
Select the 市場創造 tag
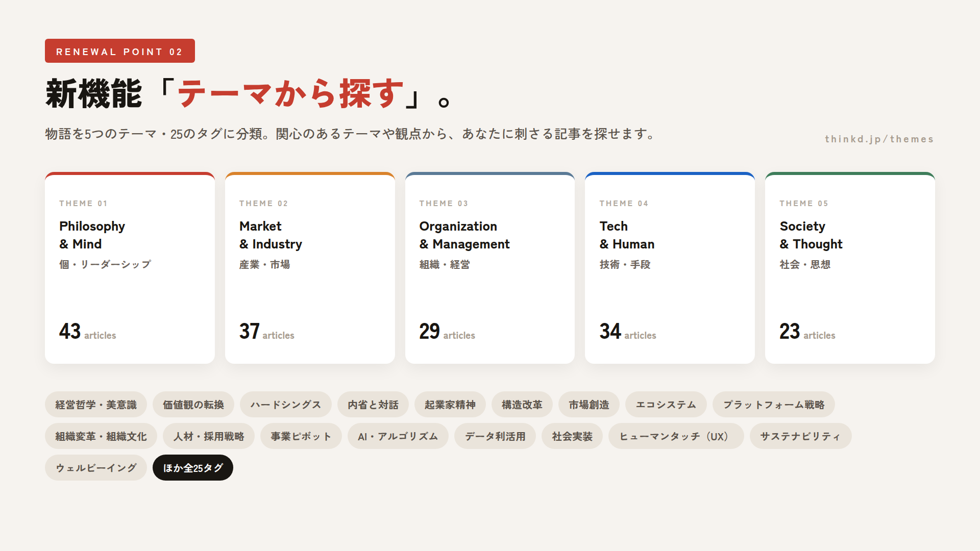click(589, 405)
